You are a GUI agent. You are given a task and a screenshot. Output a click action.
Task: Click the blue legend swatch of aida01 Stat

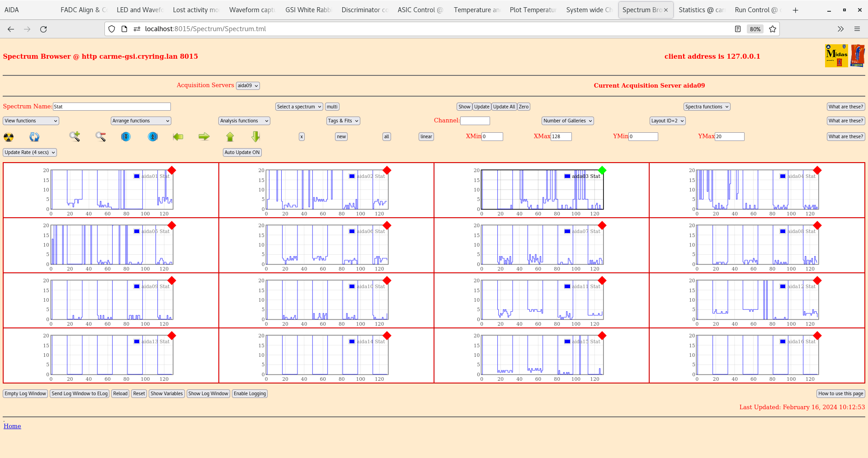click(137, 176)
